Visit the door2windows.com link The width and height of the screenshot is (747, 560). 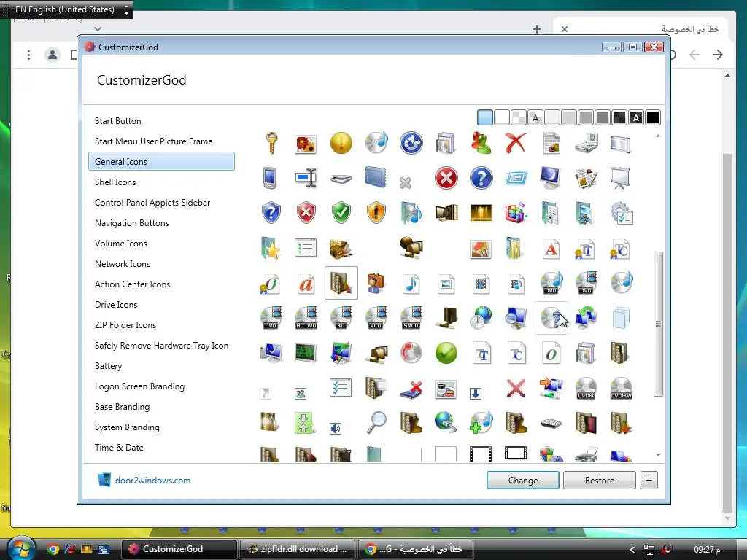pos(152,481)
